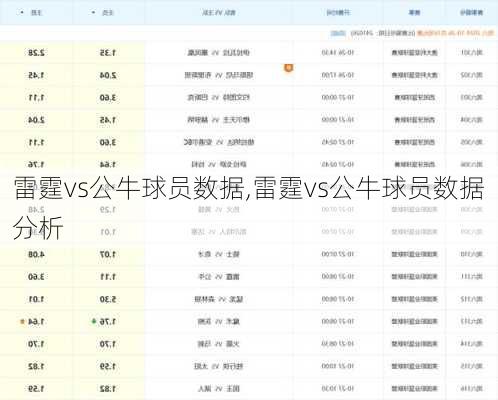Click orange marker beside 1.64 in row 周六313
Image resolution: width=498 pixels, height=400 pixels.
pyautogui.click(x=22, y=322)
